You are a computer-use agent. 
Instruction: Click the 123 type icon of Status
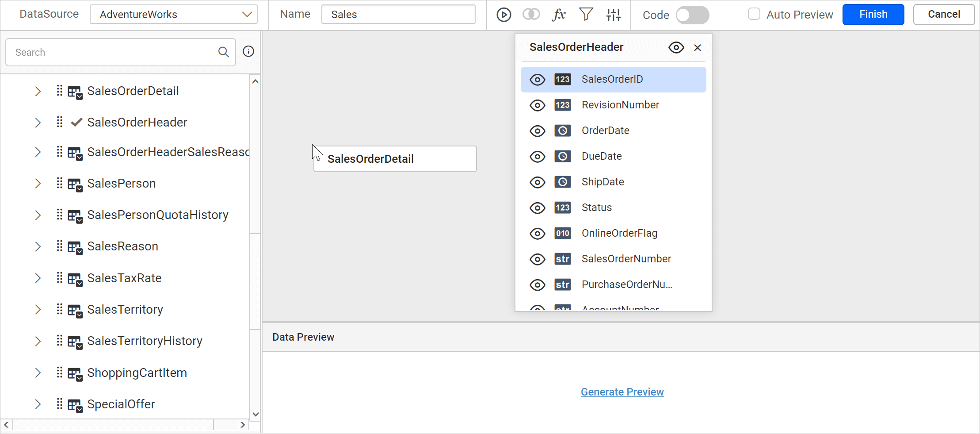point(563,207)
